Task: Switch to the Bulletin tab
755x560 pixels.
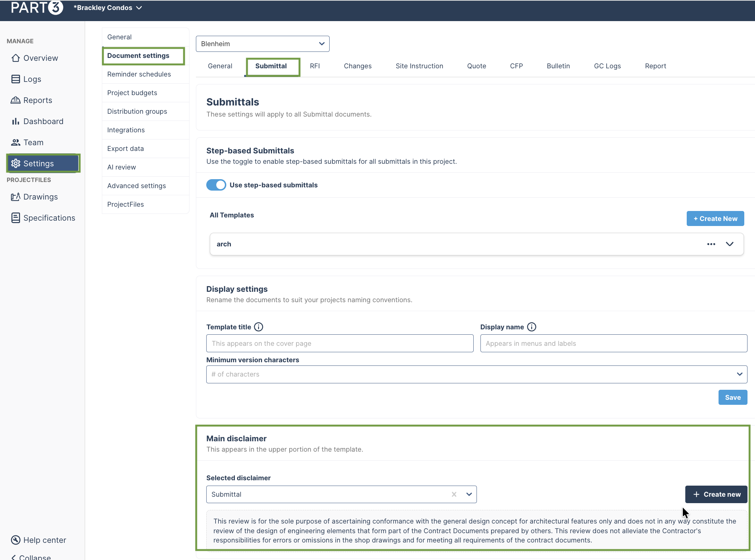Action: (x=558, y=66)
